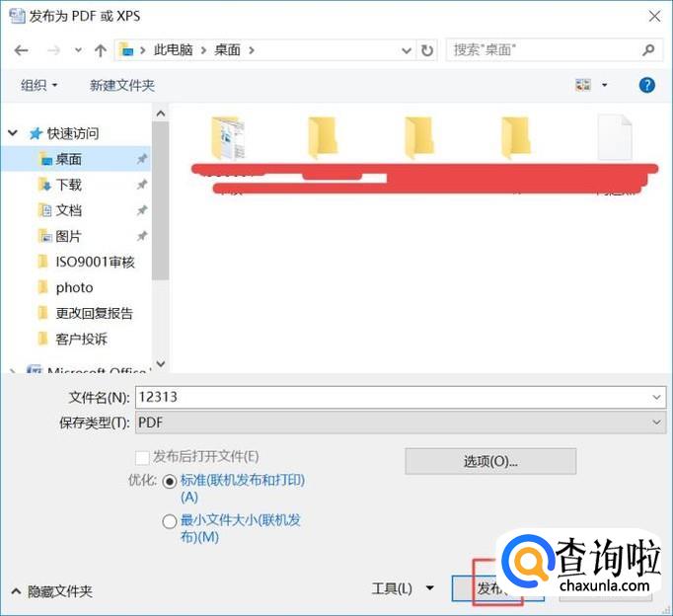Open the 组织 menu
The width and height of the screenshot is (673, 616).
[x=39, y=86]
